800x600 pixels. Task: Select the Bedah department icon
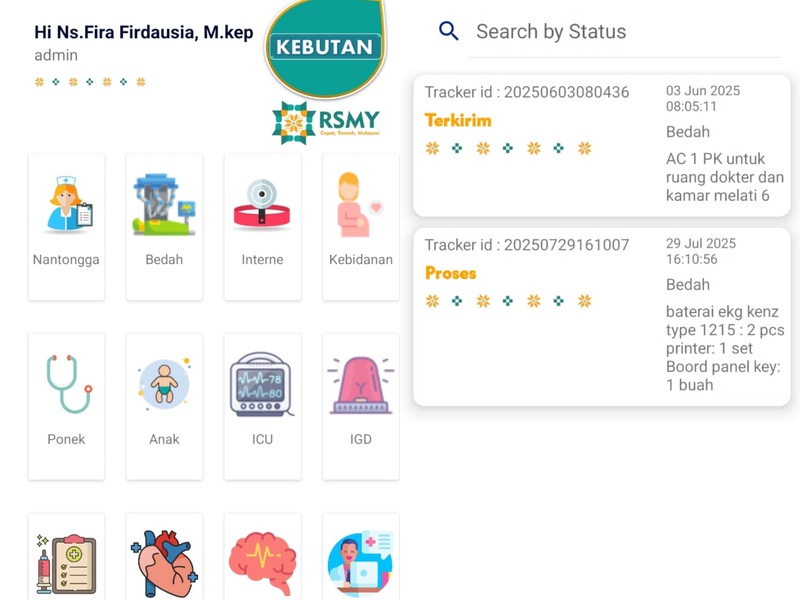point(164,205)
